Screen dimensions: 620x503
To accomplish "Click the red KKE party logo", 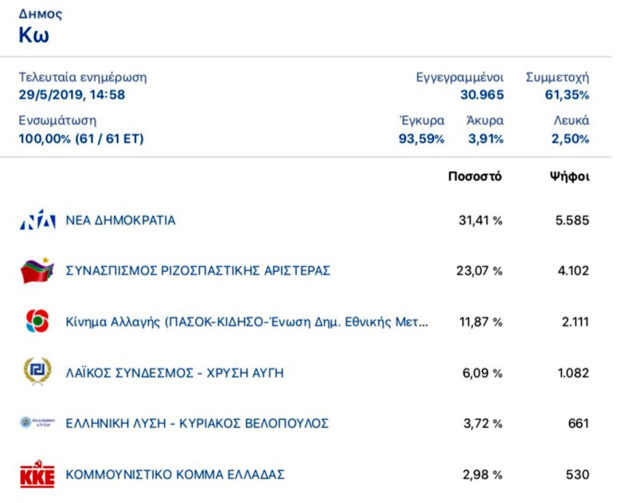I will pyautogui.click(x=38, y=474).
